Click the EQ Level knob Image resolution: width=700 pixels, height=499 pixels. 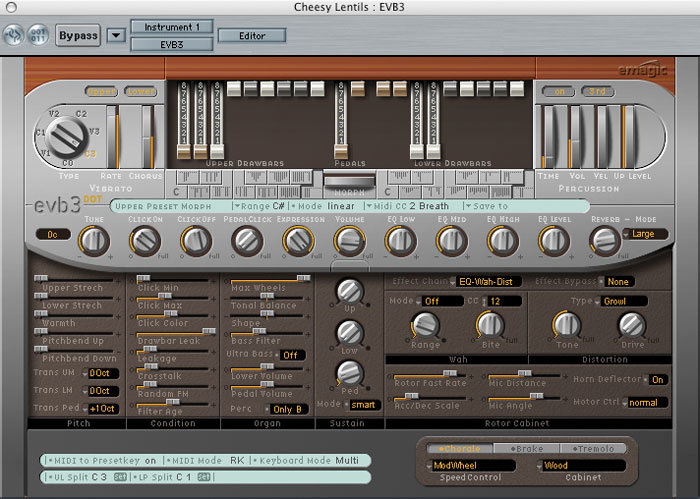coord(554,241)
